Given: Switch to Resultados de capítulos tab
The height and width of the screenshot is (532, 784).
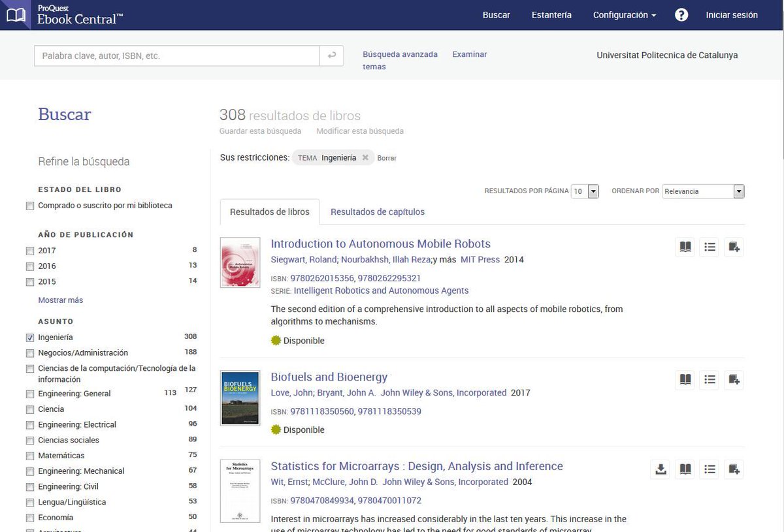Looking at the screenshot, I should pyautogui.click(x=378, y=212).
